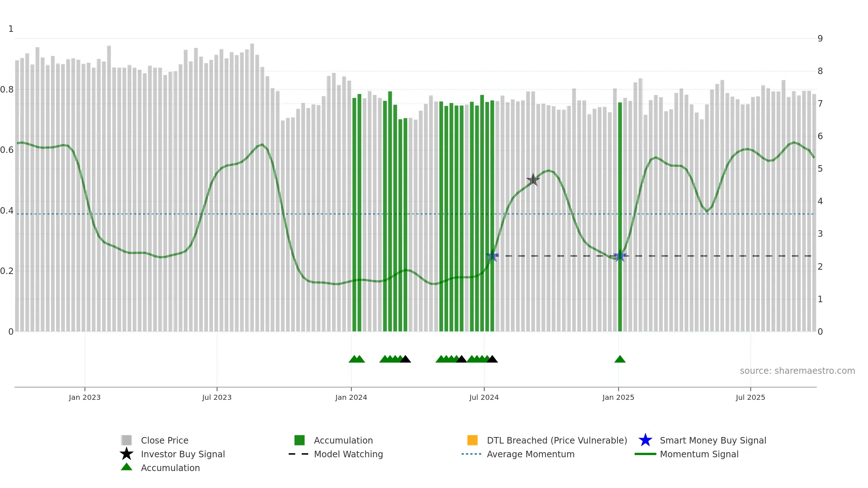Click the DTL Breached (Price Vulnerable) legend label
The image size is (868, 488).
click(x=557, y=440)
